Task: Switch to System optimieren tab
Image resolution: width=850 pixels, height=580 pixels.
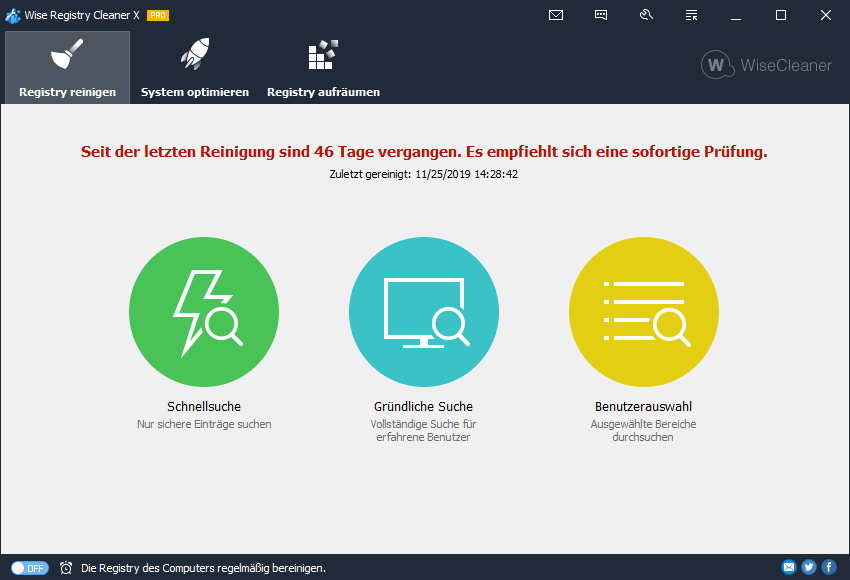Action: click(x=195, y=67)
